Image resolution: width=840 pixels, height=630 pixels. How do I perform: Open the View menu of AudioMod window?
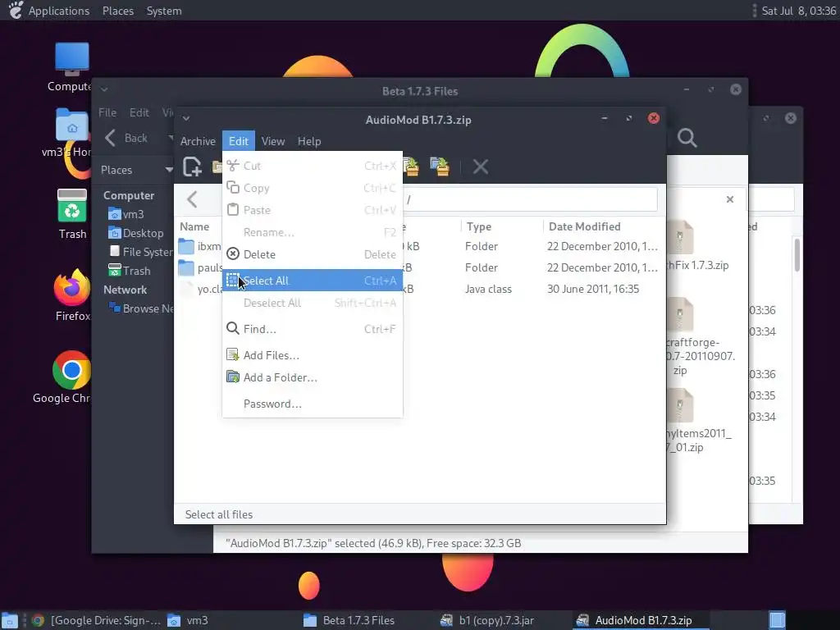click(x=272, y=141)
